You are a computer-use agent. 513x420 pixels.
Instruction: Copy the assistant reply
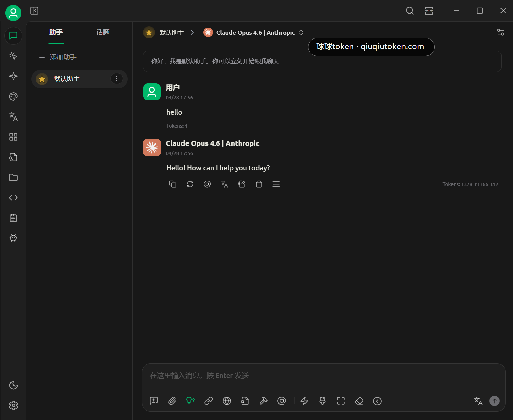(173, 184)
